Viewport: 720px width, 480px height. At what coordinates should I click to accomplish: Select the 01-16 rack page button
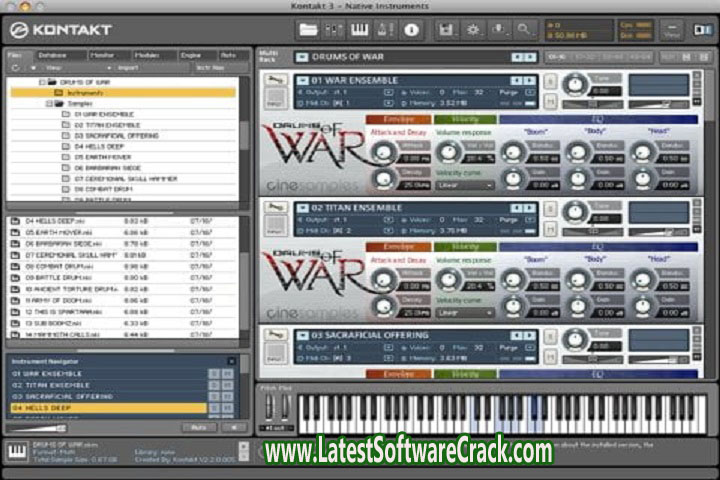coord(557,57)
